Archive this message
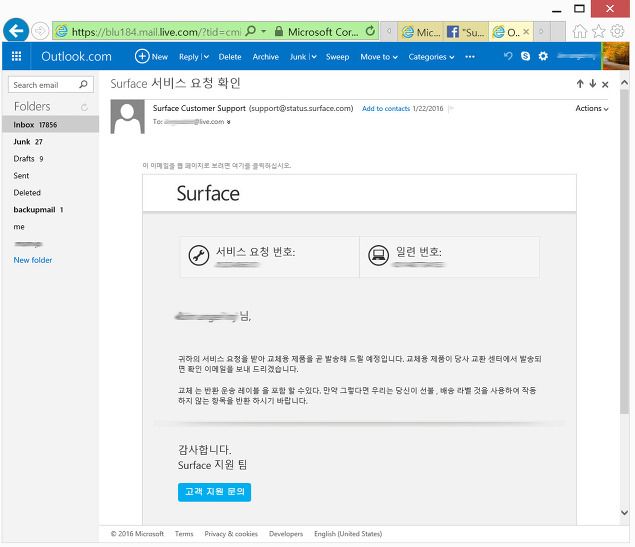This screenshot has width=635, height=547. point(266,57)
